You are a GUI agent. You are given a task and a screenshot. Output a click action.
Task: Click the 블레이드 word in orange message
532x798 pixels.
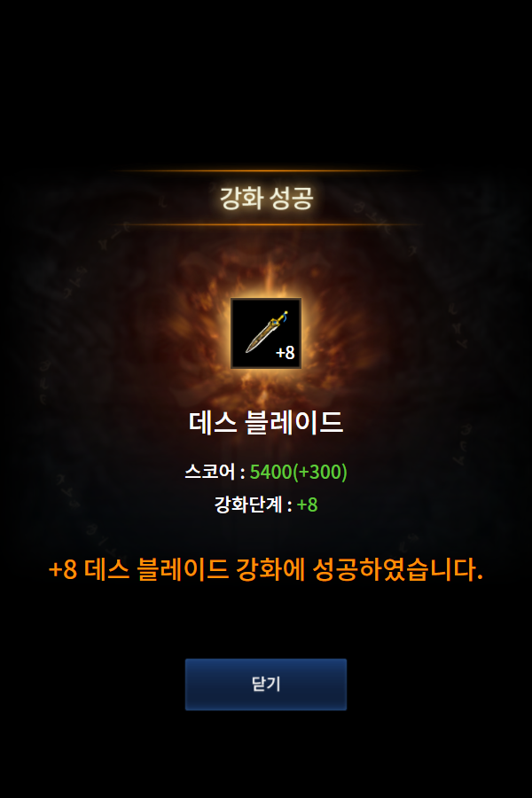pos(183,569)
